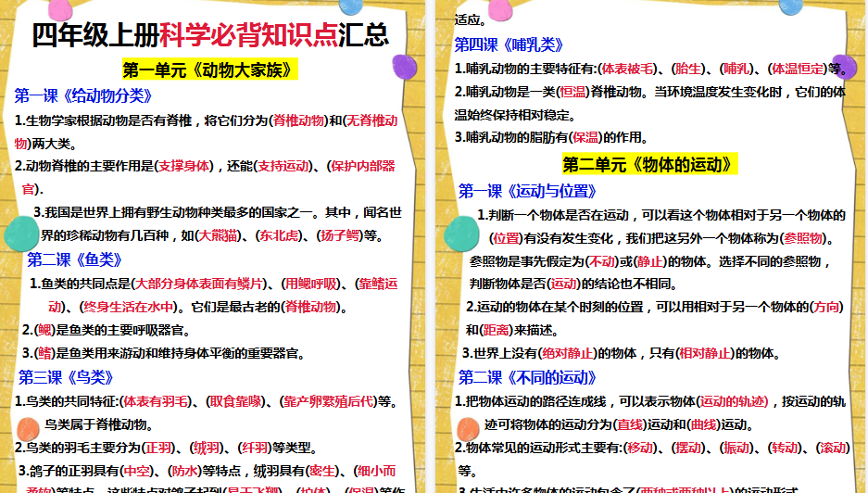Select the red word 曲线
Screen dimensions: 868x493
coord(703,424)
